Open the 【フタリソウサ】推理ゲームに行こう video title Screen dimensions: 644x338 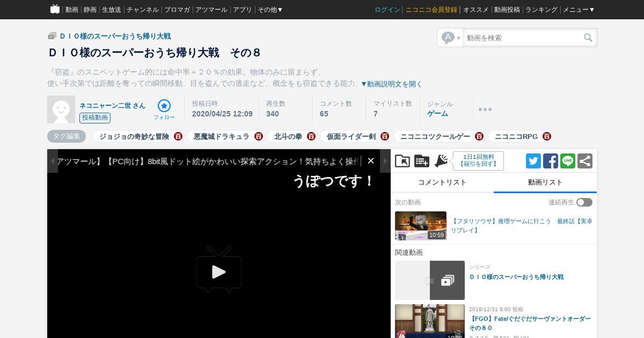(x=521, y=225)
